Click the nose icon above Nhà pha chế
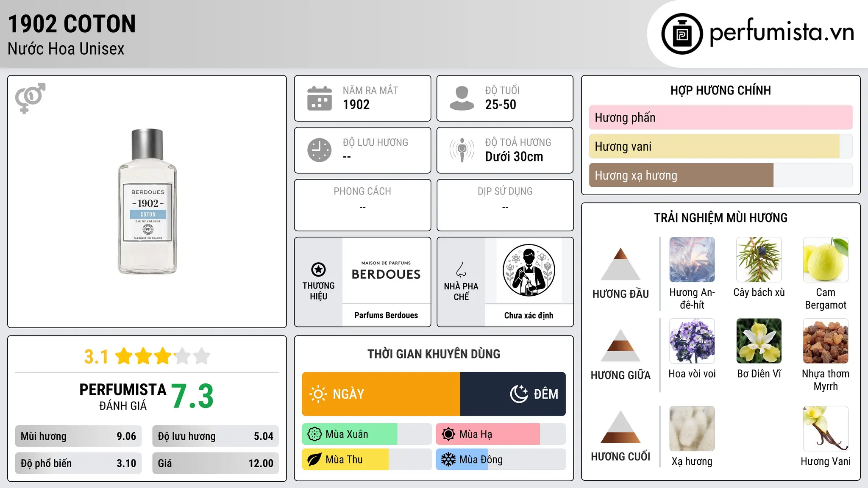This screenshot has width=868, height=488. pos(461,269)
